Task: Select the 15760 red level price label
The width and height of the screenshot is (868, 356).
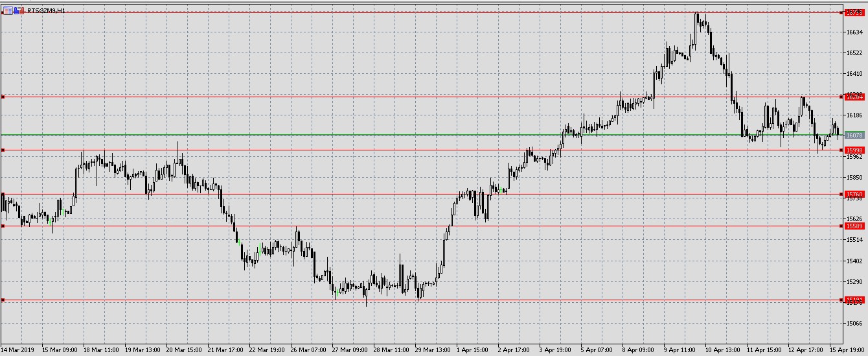Action: pos(854,195)
